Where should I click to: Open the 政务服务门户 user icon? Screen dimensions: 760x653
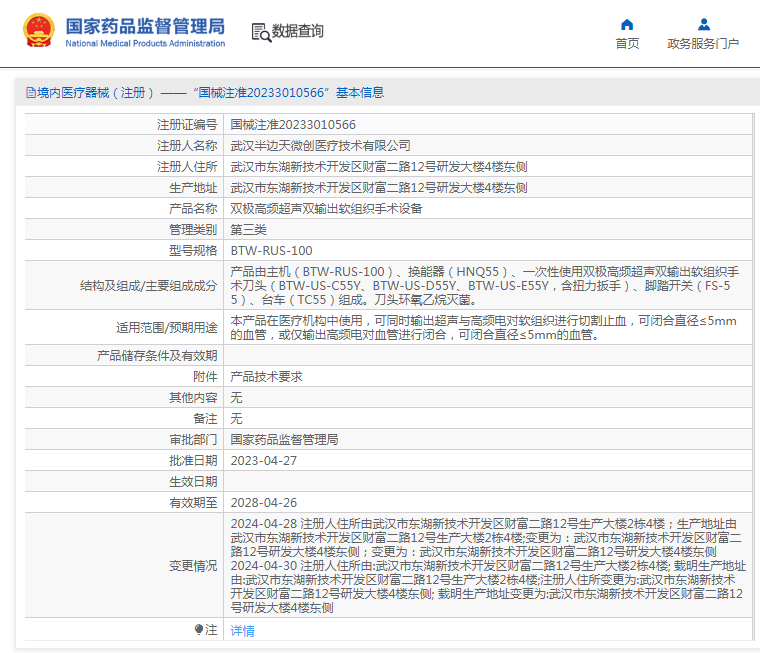[x=704, y=24]
